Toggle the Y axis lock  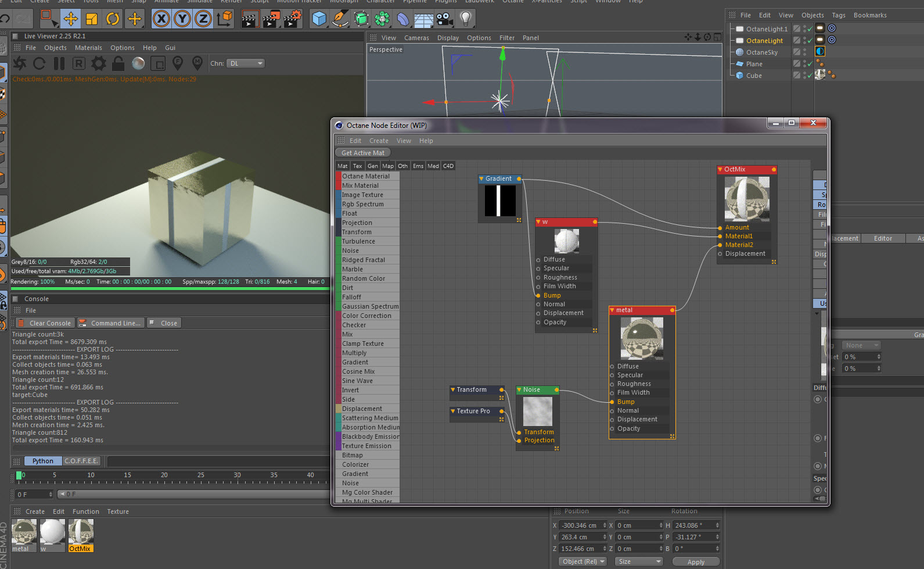point(182,19)
